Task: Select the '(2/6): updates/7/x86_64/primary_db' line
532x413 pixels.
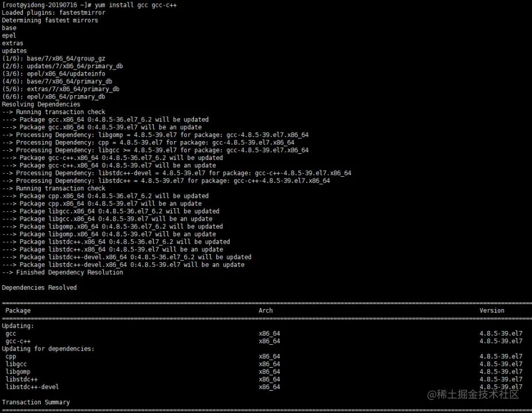Action: point(63,66)
